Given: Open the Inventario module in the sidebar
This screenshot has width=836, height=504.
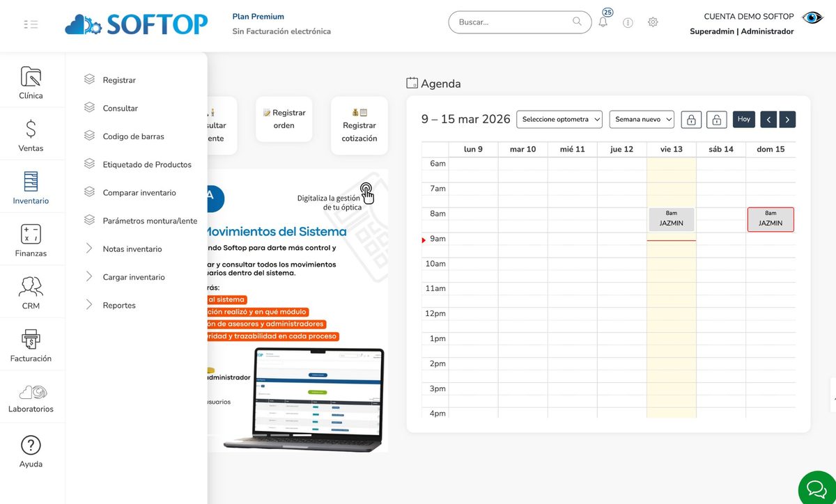Looking at the screenshot, I should [x=31, y=187].
